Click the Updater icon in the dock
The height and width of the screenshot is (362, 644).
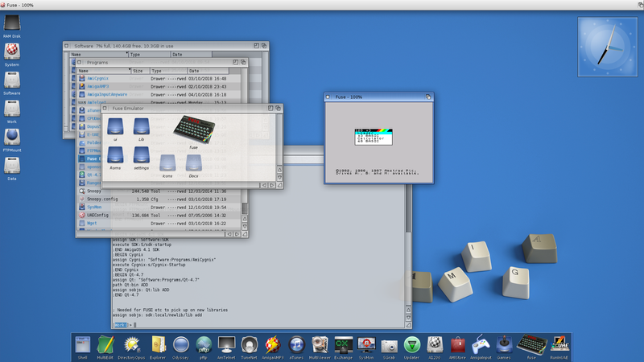411,344
